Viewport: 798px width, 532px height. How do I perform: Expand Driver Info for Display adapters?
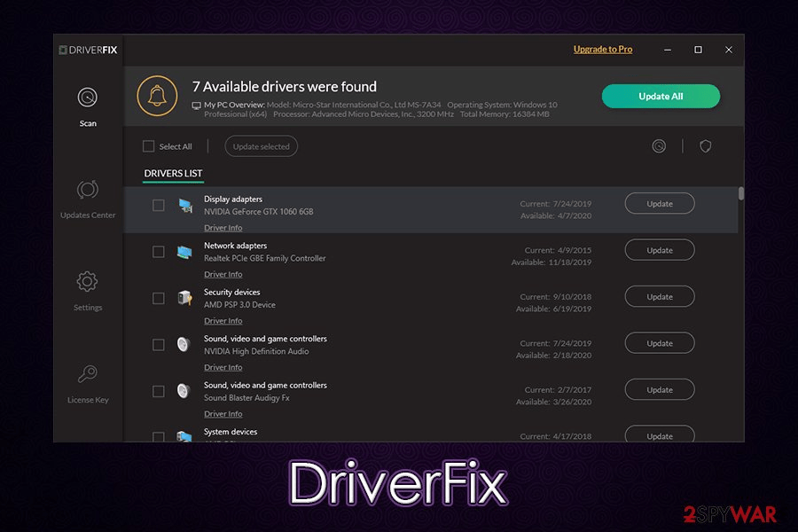(x=223, y=228)
